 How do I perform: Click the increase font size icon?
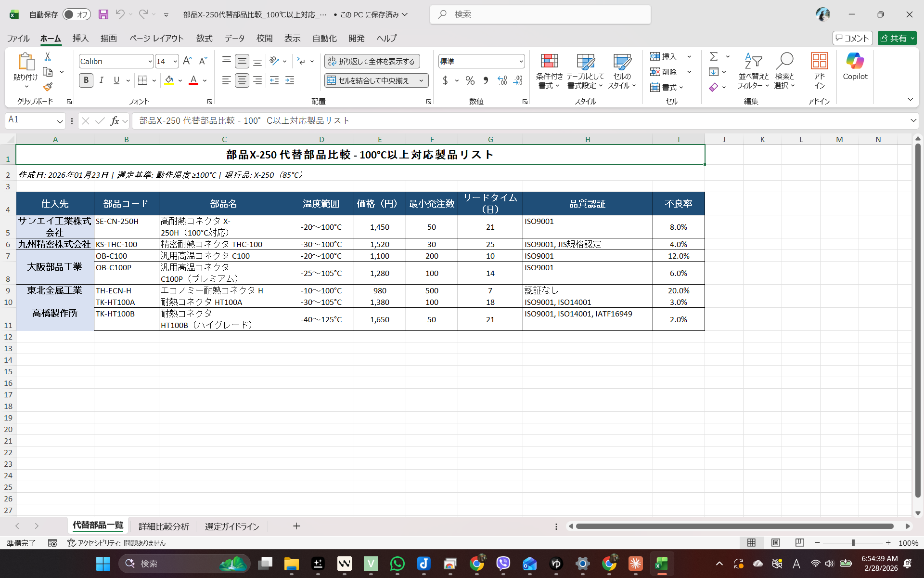[x=187, y=61]
